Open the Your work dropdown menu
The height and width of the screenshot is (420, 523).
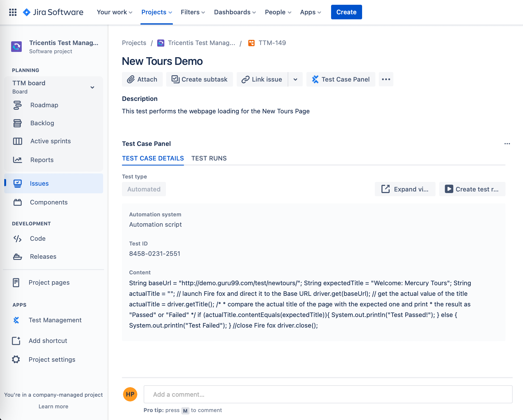[115, 12]
